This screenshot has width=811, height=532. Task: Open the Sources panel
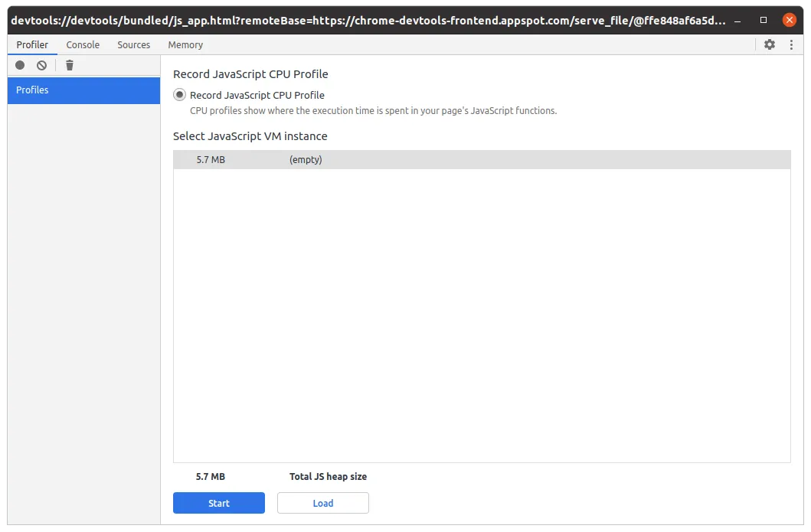click(133, 44)
